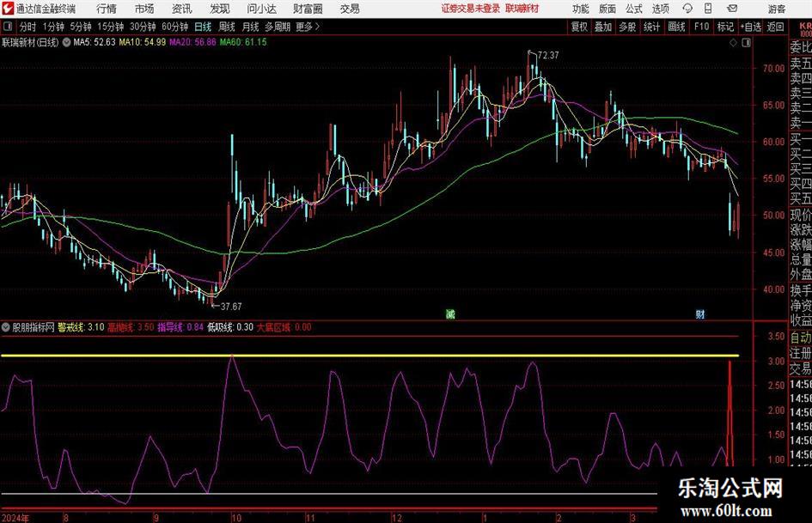Image resolution: width=812 pixels, height=523 pixels.
Task: Open the F10 company info
Action: click(x=701, y=27)
